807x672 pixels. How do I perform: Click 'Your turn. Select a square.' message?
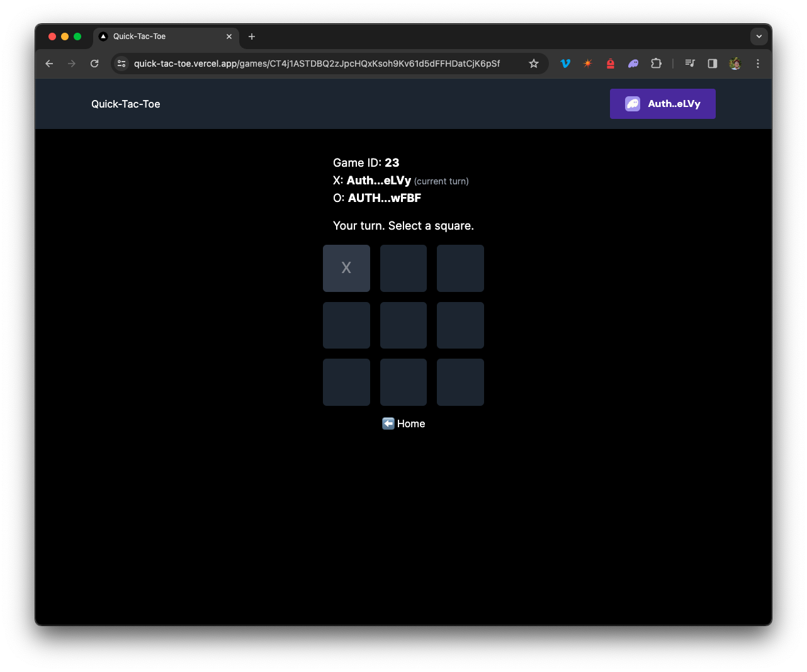coord(403,225)
